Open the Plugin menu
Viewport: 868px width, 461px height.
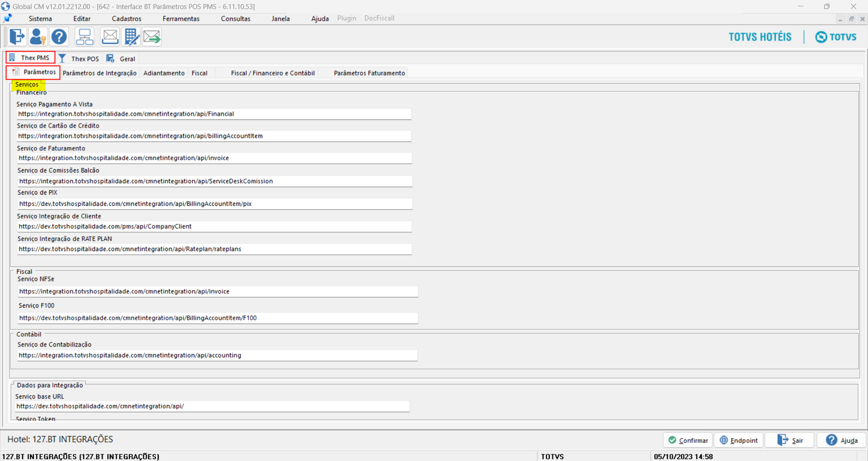pos(347,18)
